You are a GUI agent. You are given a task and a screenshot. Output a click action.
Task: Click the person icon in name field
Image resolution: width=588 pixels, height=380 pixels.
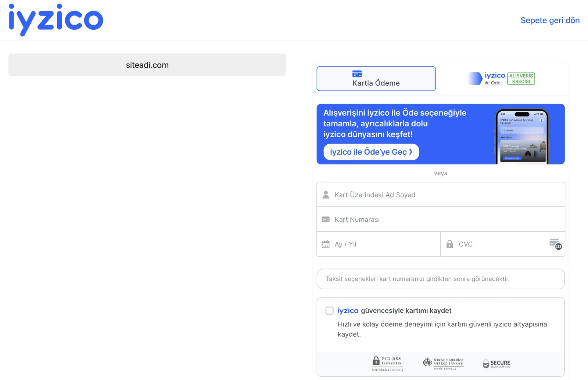(326, 195)
